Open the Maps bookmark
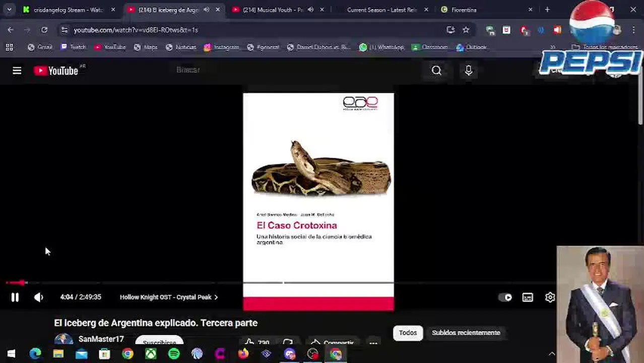 pos(146,47)
